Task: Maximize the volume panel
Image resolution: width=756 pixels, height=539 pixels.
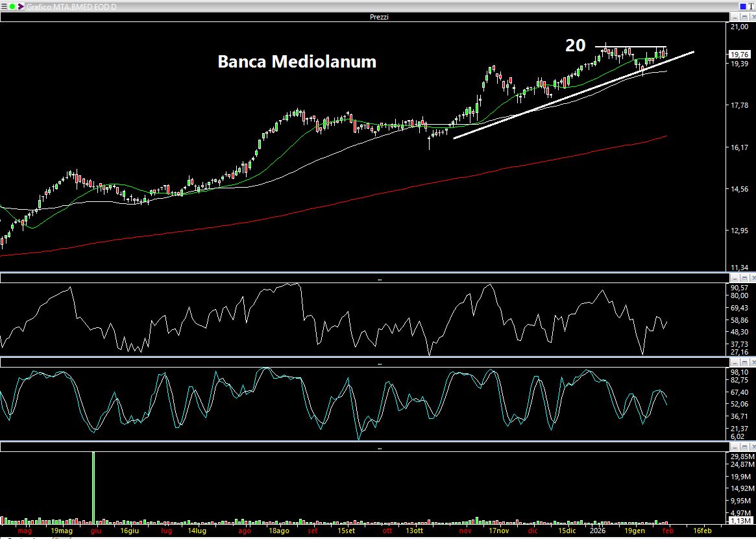Action: (744, 447)
